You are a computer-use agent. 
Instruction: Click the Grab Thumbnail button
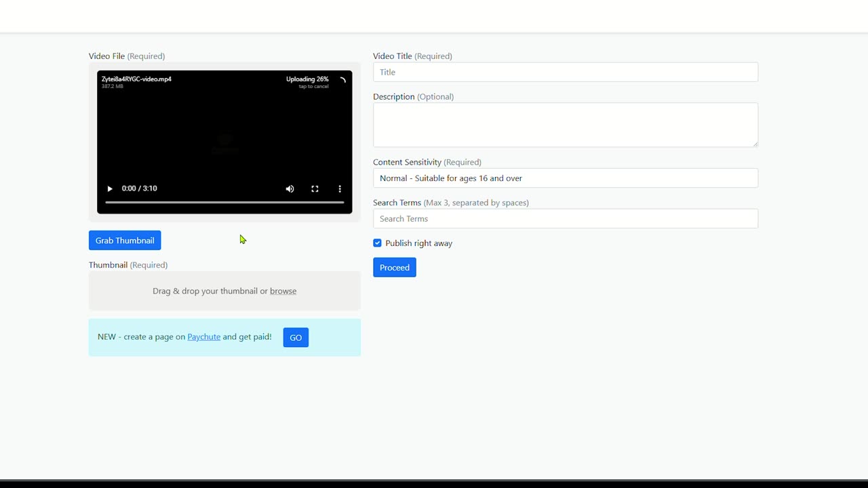click(125, 241)
